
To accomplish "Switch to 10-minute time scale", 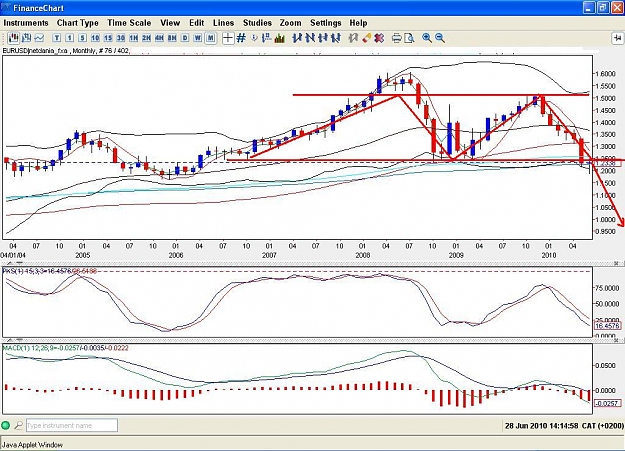I will [95, 38].
